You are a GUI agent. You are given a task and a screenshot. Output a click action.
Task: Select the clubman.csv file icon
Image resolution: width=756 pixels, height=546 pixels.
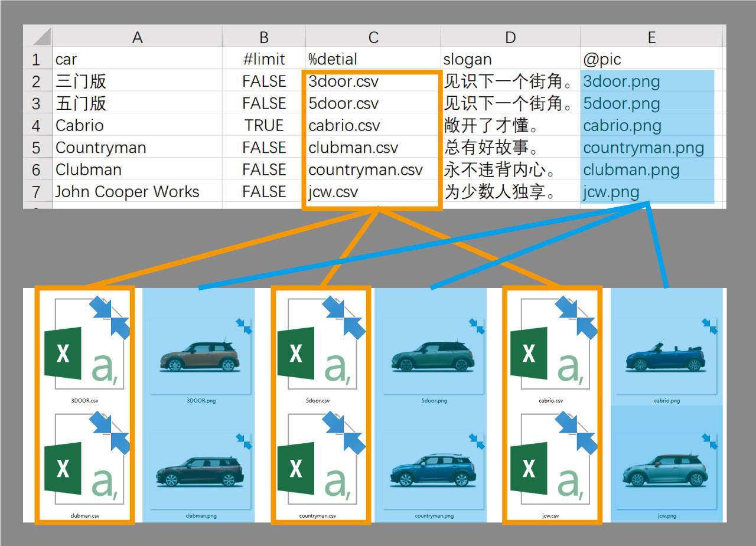click(x=87, y=458)
